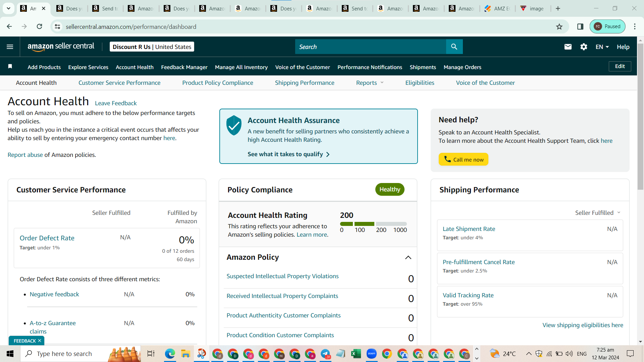Open Manage All Inventory menu item

(241, 67)
